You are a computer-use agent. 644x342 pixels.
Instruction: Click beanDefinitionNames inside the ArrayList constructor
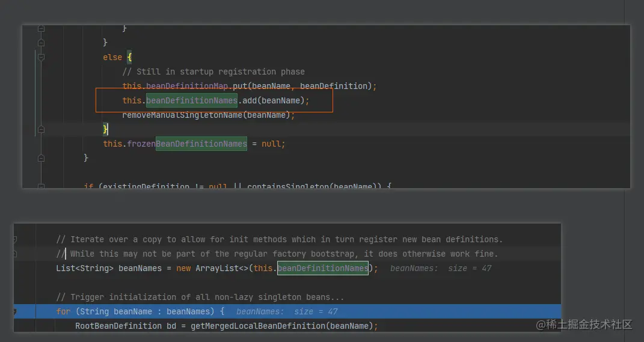click(323, 268)
